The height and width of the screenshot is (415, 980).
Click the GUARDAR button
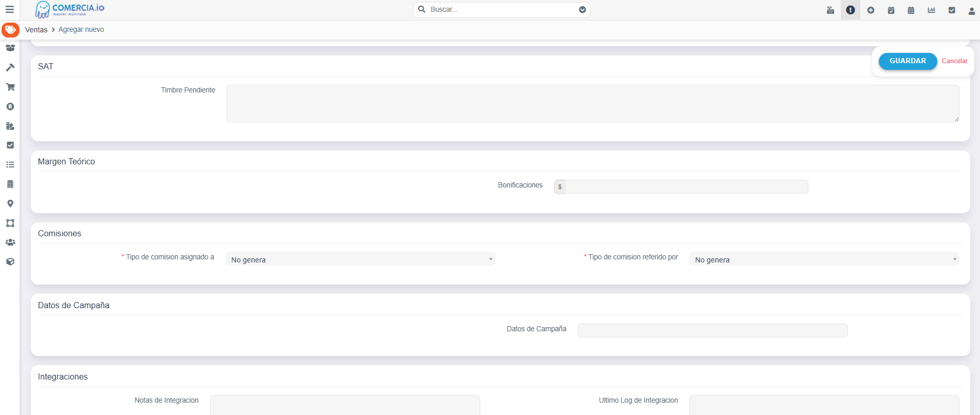tap(908, 61)
